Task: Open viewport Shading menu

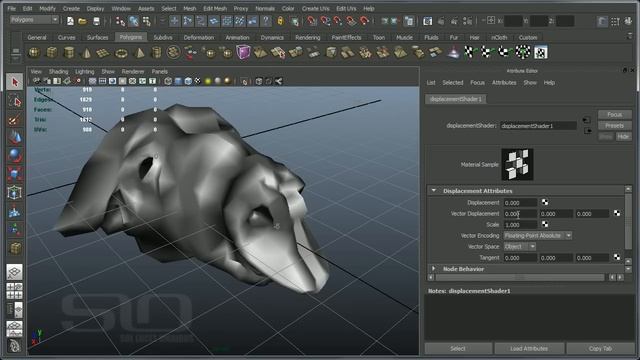Action: (x=58, y=71)
